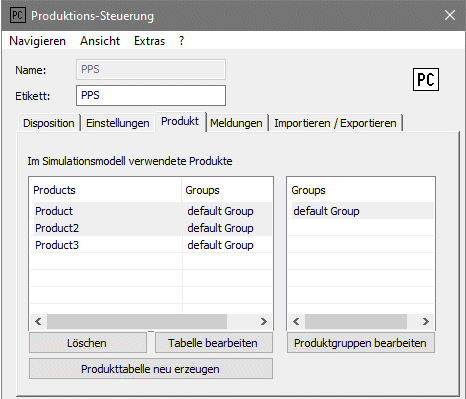Screen dimensions: 466x399
Task: Open the Ansicht menu
Action: pyautogui.click(x=100, y=41)
